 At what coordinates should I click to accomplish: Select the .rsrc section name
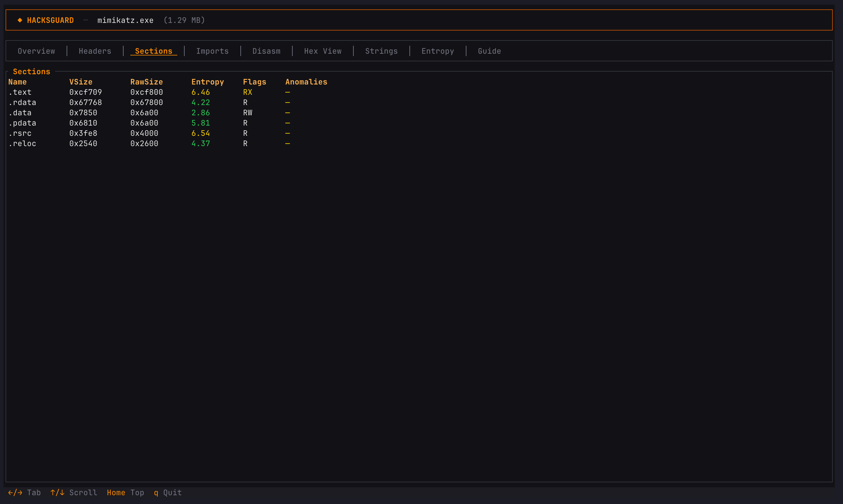point(20,133)
